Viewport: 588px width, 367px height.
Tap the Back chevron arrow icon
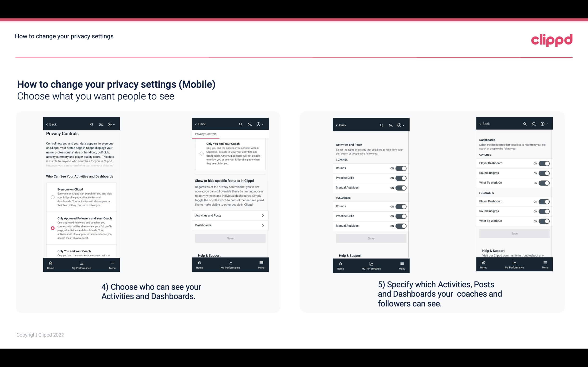pos(47,124)
